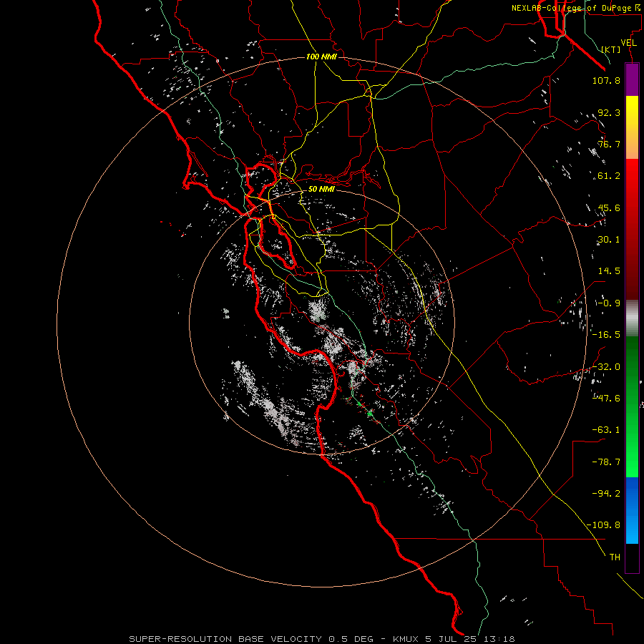Pick the blue segment of velocity color bar
The height and width of the screenshot is (644, 644).
coord(632,510)
